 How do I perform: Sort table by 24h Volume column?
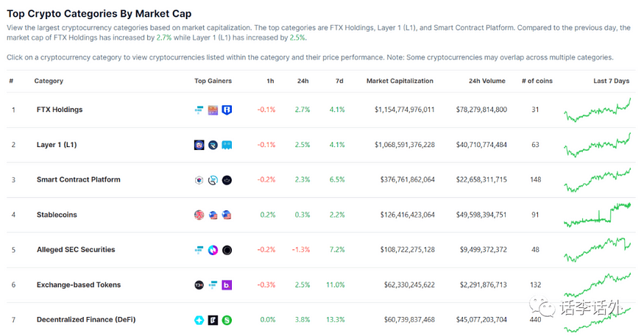tap(487, 81)
